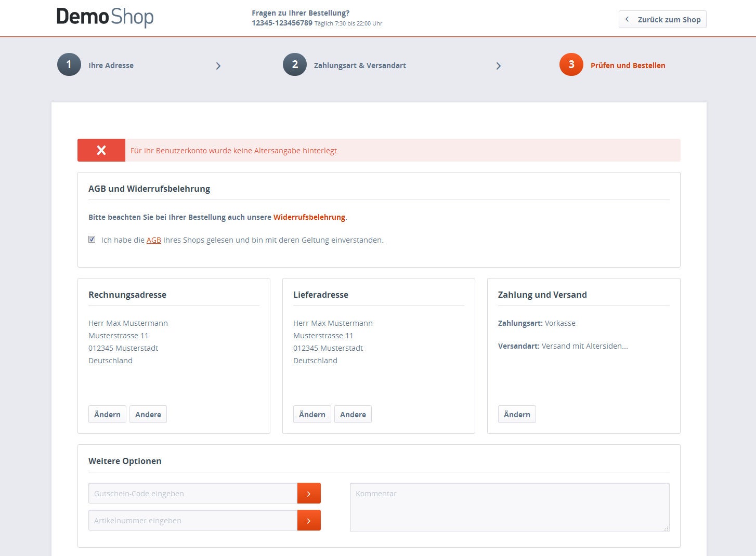Click 'Fragen zu Ihrer Bestellung?' text
756x556 pixels.
click(x=301, y=13)
